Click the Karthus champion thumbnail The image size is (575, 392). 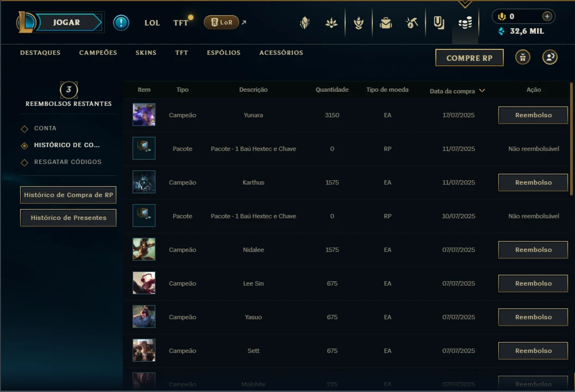pyautogui.click(x=143, y=182)
